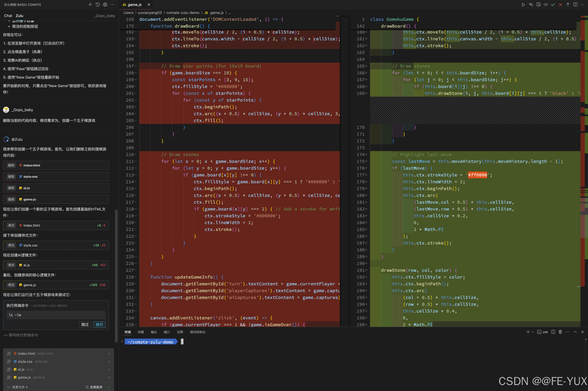Screen dimensions: 588x391
Task: Open chat history clock icon
Action: click(98, 4)
